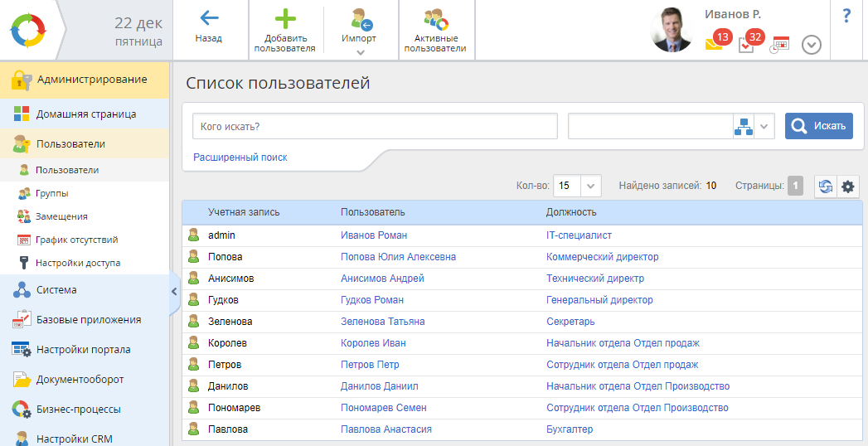The width and height of the screenshot is (868, 446).
Task: Open the tasks icon with 32 badge
Action: pyautogui.click(x=747, y=44)
